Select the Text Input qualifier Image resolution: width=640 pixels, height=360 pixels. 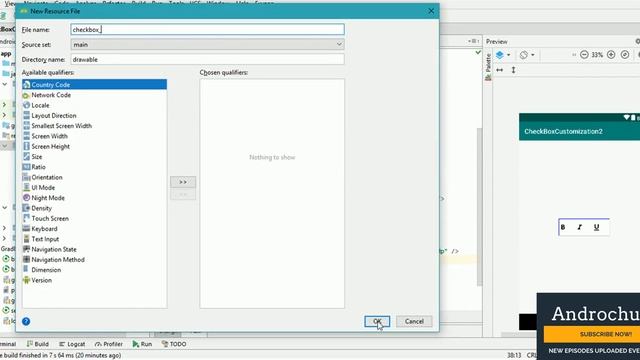(x=94, y=239)
